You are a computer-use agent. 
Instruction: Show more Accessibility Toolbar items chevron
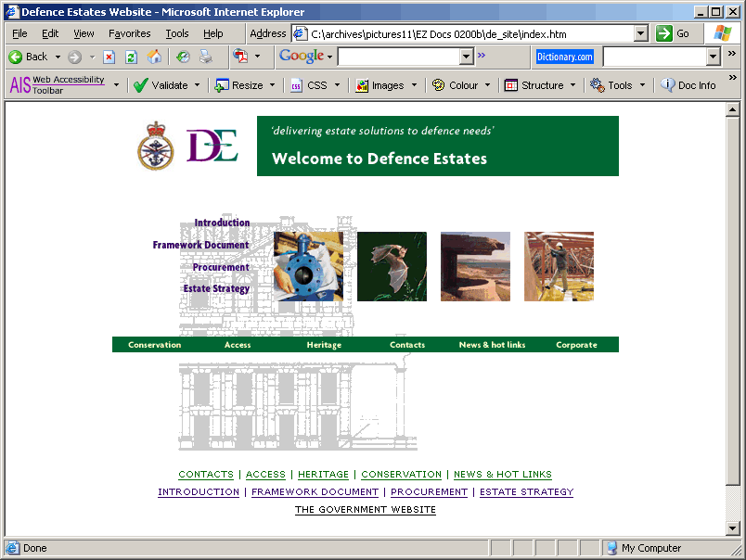(x=733, y=78)
